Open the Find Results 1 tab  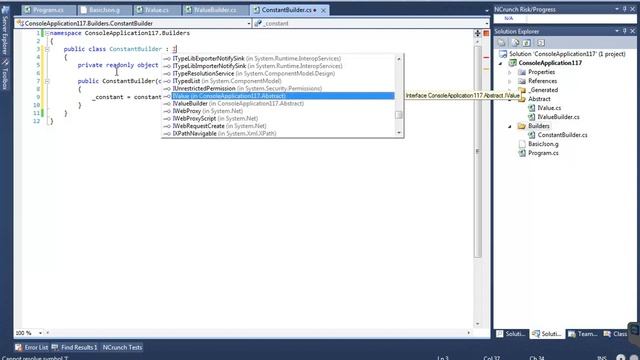click(x=74, y=347)
